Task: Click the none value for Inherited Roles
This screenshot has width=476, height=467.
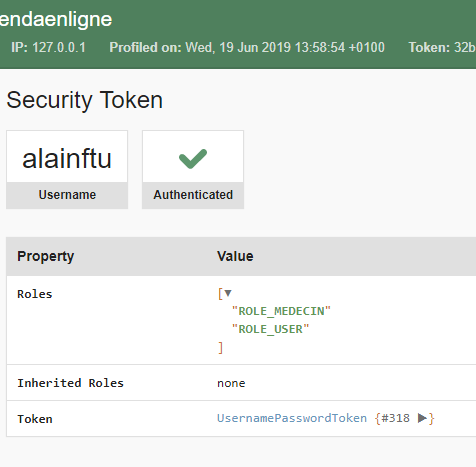Action: [x=231, y=383]
